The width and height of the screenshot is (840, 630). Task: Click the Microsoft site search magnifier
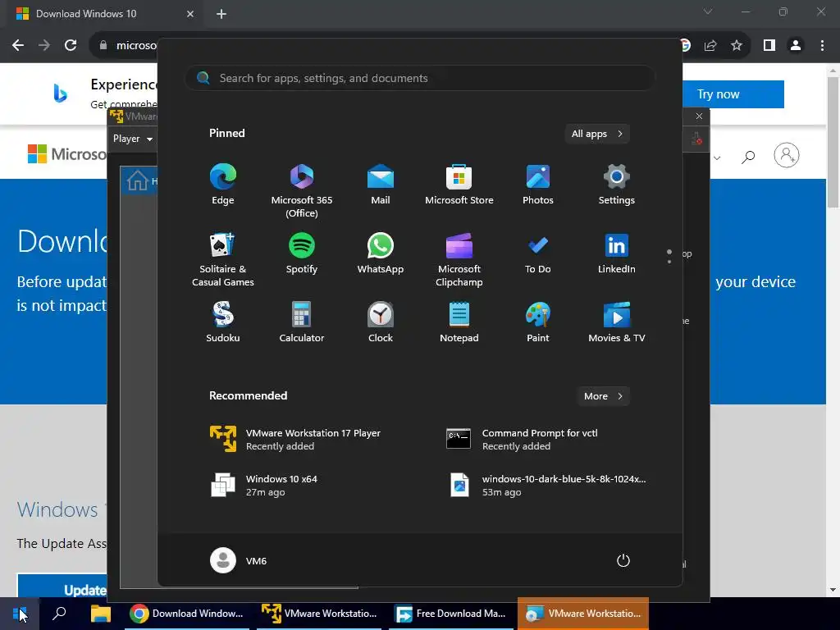[x=748, y=157]
